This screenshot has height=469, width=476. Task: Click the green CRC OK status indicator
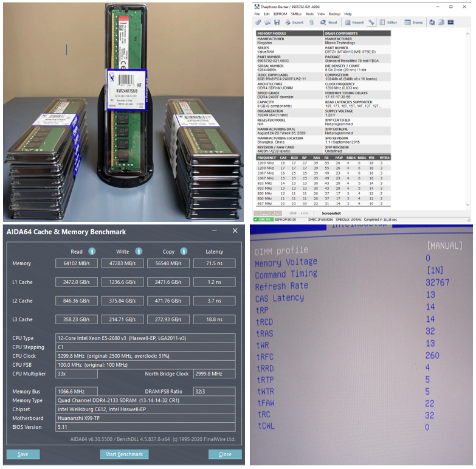263,220
